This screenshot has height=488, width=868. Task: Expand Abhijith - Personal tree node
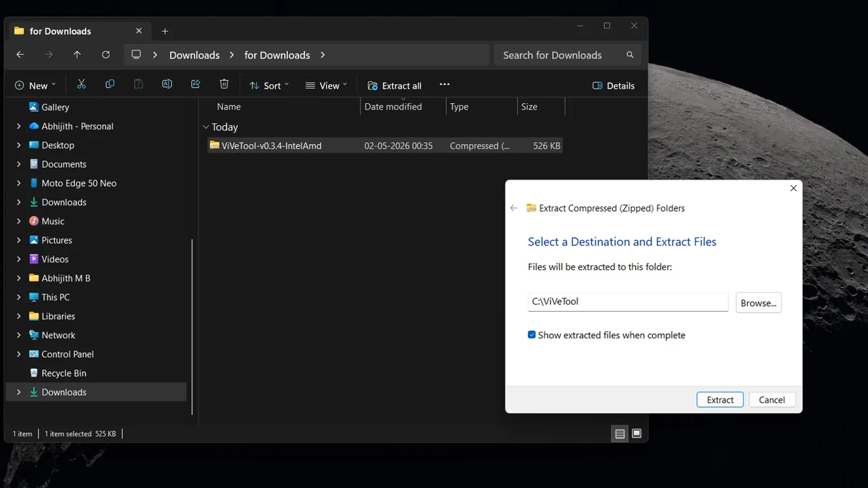click(18, 126)
